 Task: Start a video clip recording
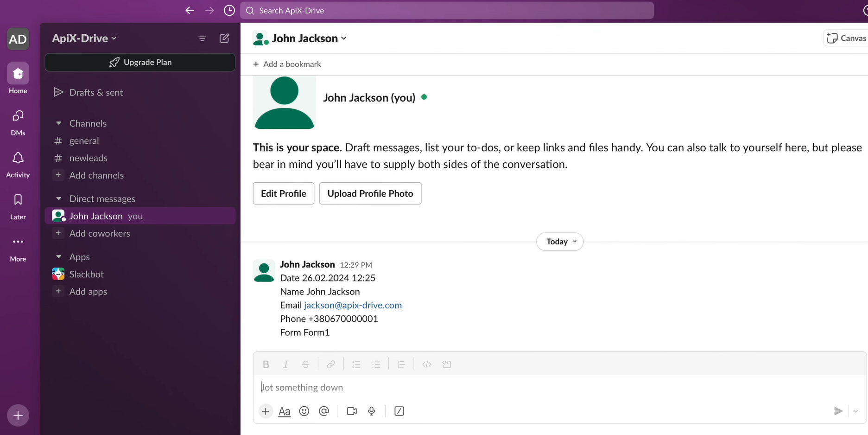(351, 411)
